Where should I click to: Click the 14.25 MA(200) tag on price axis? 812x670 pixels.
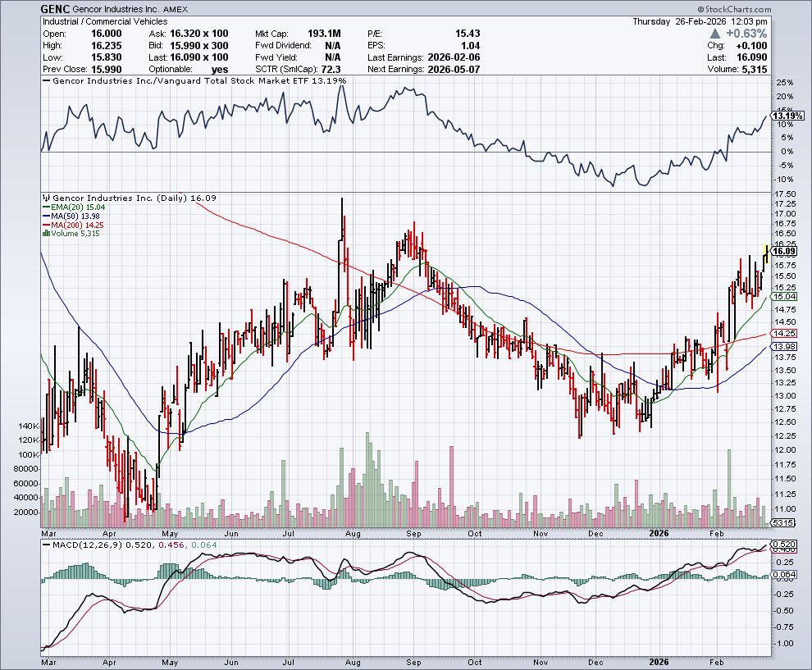tap(784, 334)
